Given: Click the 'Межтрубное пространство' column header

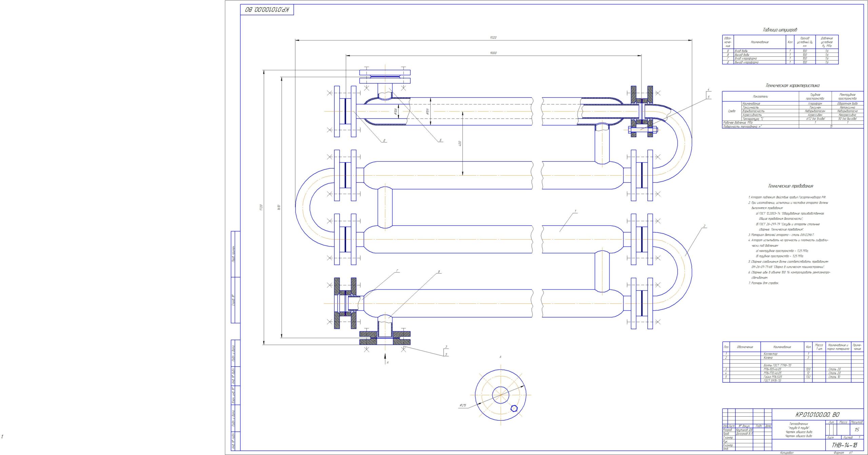Looking at the screenshot, I should [x=847, y=97].
